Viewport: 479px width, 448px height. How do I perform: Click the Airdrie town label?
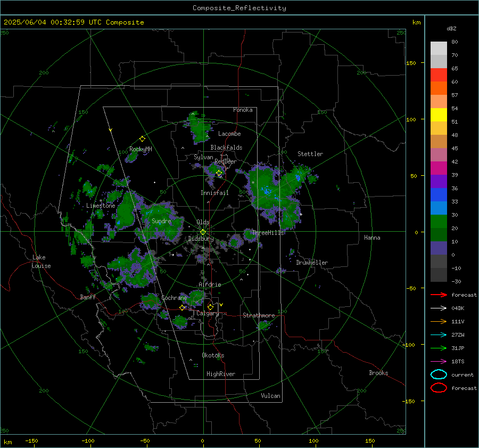(x=210, y=284)
